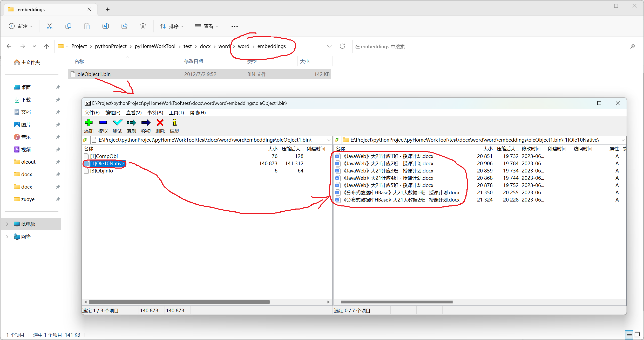Click the 7-Zip Info (信息) toolbar icon
Screen dimensions: 644x340
coord(174,122)
